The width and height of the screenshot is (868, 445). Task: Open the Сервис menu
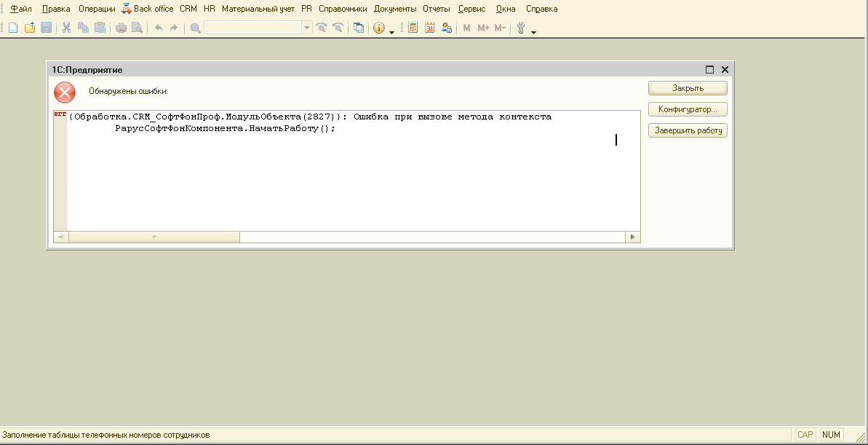472,9
